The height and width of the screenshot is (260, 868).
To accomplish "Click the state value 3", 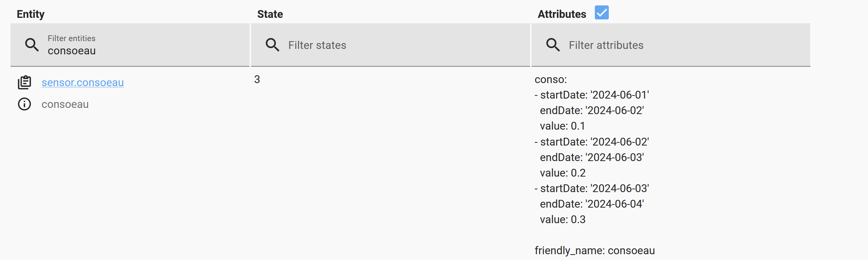I will click(x=257, y=80).
